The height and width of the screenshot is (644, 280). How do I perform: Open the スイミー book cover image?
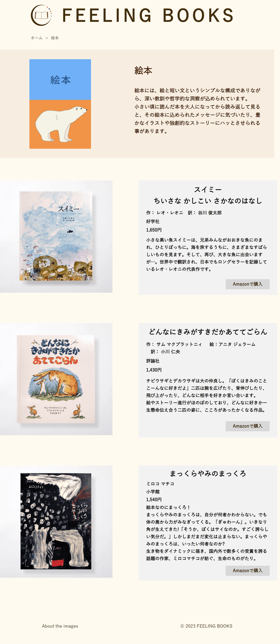[x=56, y=237]
